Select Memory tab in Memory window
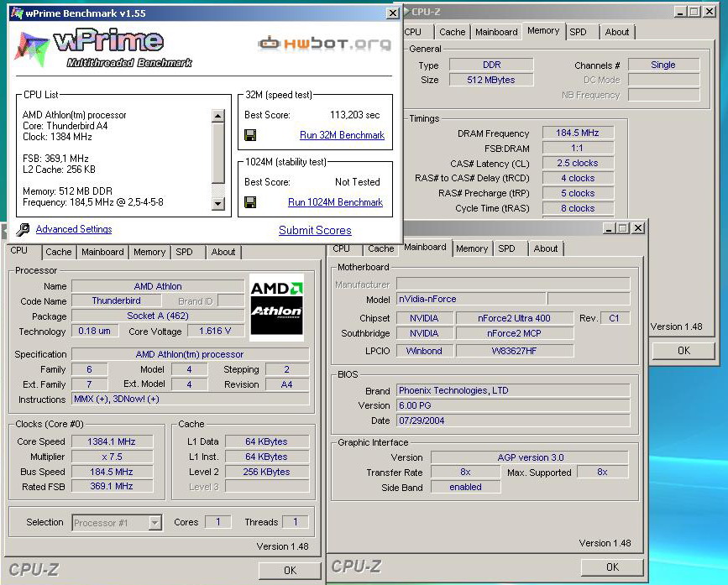 tap(543, 30)
